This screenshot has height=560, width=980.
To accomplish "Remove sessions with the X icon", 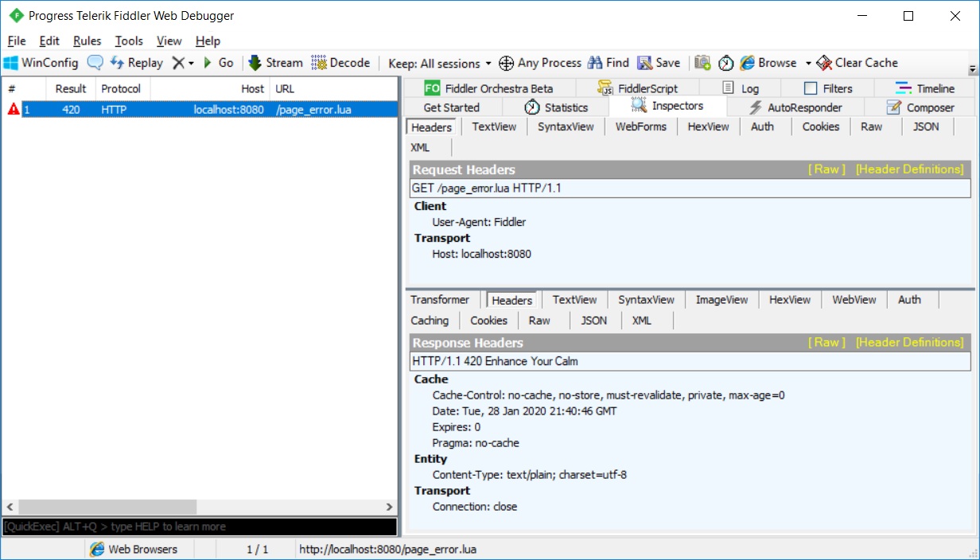I will point(178,62).
